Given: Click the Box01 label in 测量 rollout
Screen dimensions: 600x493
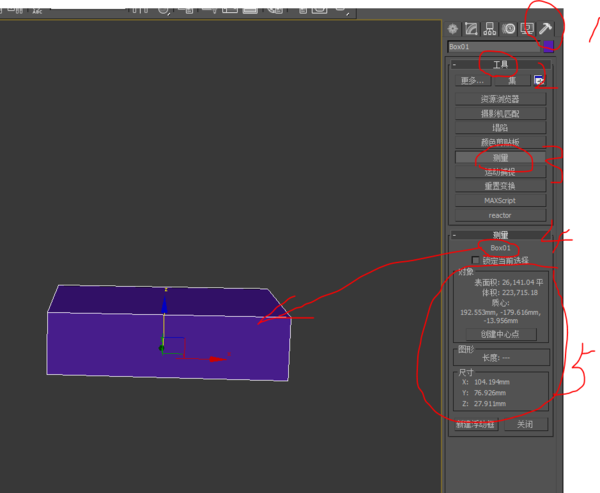Looking at the screenshot, I should pos(501,248).
